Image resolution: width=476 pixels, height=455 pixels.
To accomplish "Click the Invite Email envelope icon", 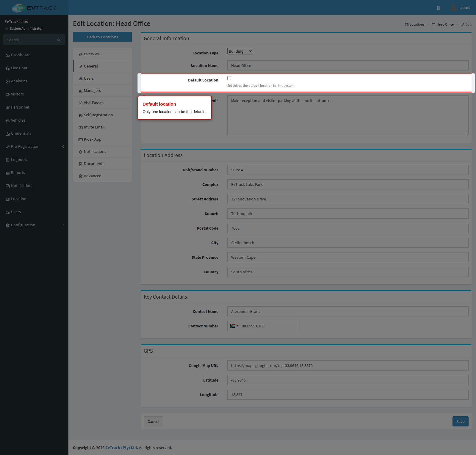I will (81, 128).
